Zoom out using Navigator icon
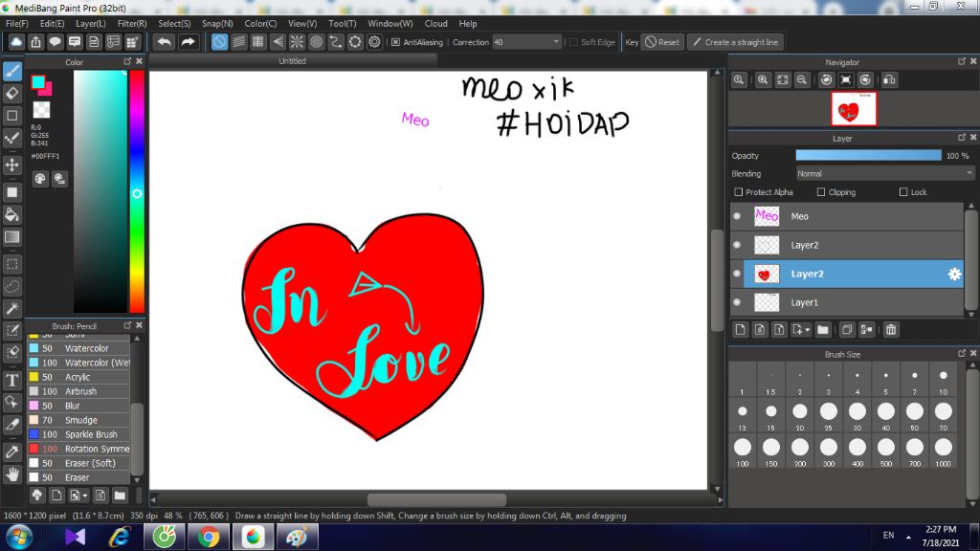 click(x=802, y=80)
